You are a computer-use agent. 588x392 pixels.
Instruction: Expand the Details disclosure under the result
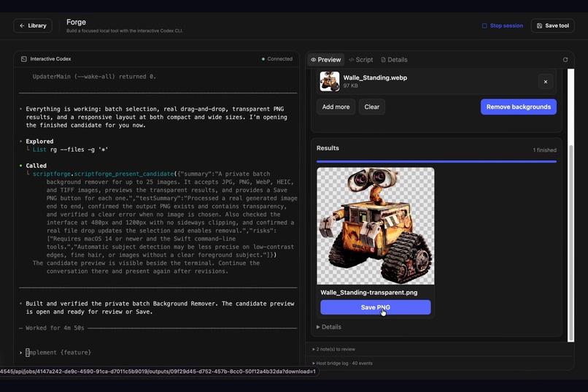(329, 327)
